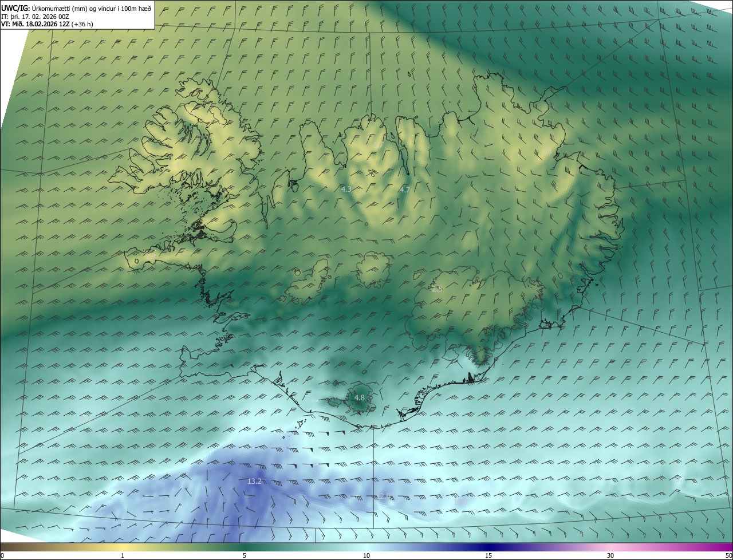Image resolution: width=733 pixels, height=560 pixels.
Task: Click the color scale tick label "5"
Action: click(245, 555)
